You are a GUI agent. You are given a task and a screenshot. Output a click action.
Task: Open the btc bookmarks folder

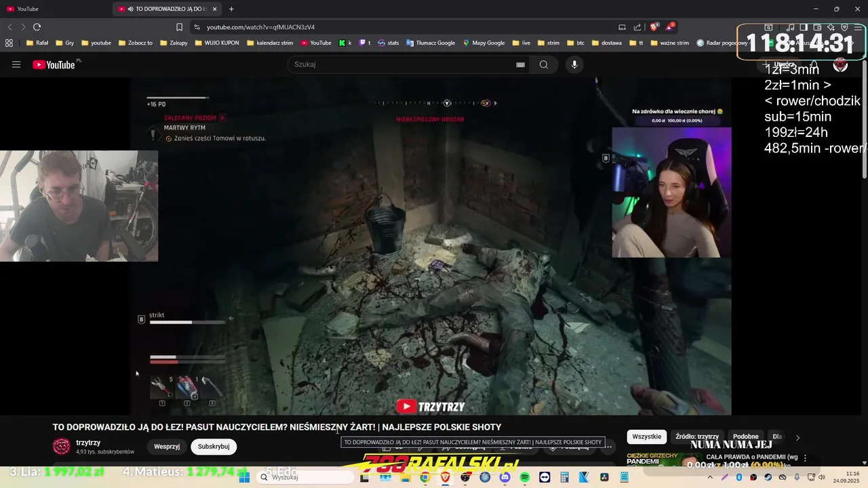575,43
